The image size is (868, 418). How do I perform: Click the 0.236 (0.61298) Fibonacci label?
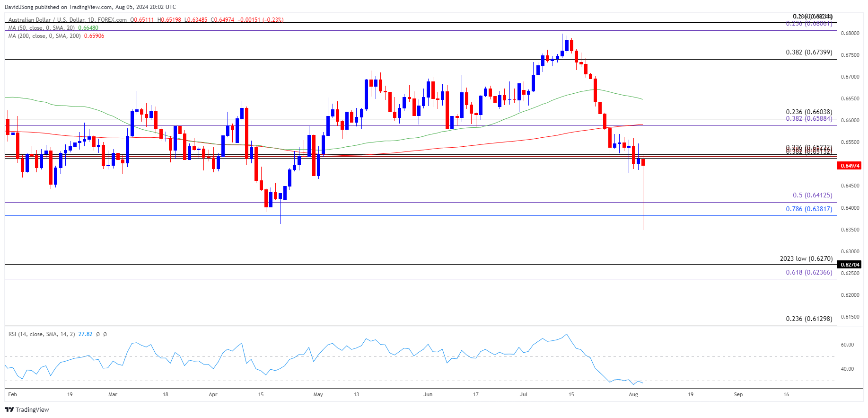tap(809, 319)
